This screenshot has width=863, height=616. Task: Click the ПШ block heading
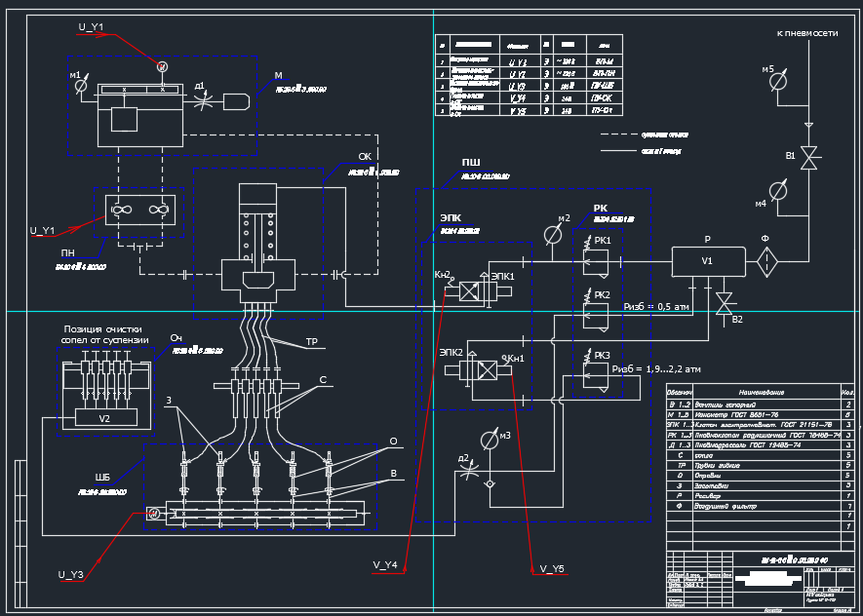pos(471,163)
